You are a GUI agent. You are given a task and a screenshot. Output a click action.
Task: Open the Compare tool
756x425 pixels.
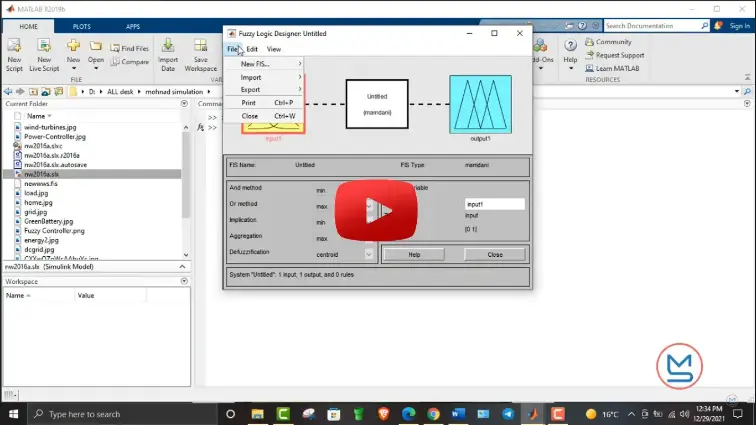pyautogui.click(x=128, y=62)
